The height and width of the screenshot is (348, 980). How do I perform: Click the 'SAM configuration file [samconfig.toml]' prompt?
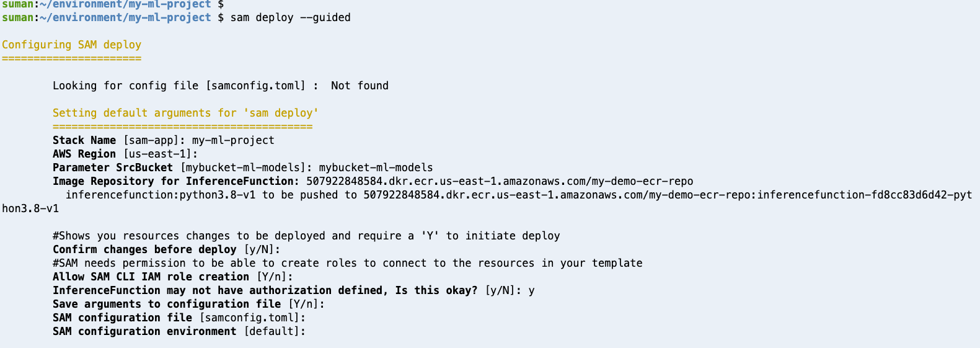(x=180, y=318)
